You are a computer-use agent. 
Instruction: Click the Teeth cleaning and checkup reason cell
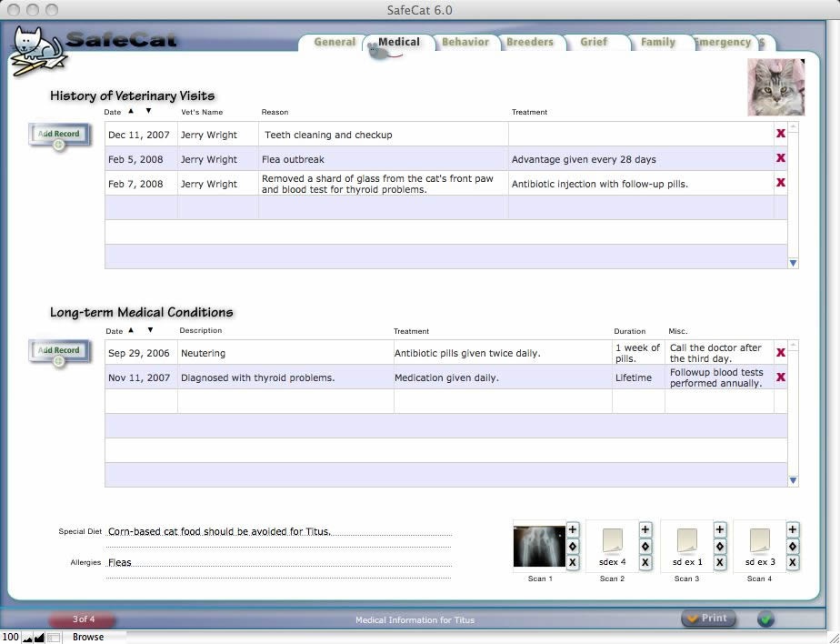[384, 135]
